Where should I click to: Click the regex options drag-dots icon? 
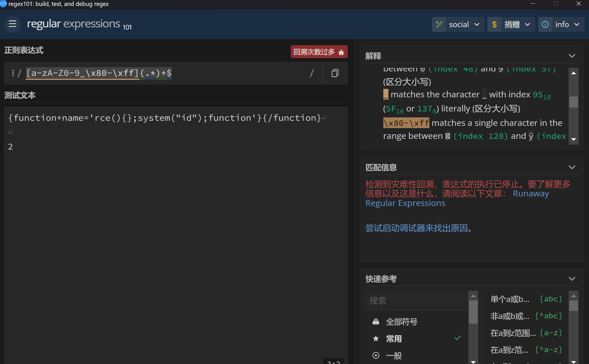13,73
